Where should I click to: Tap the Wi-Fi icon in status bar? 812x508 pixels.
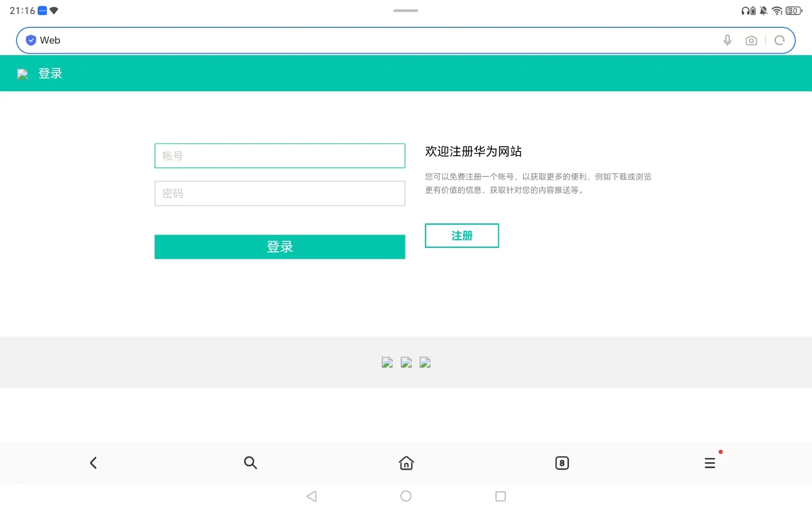pos(777,11)
